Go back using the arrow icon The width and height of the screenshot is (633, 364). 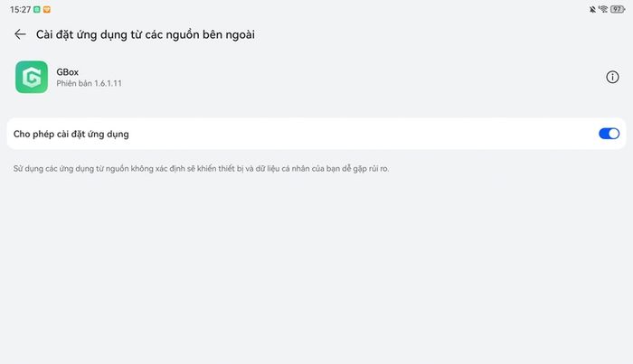pyautogui.click(x=20, y=34)
